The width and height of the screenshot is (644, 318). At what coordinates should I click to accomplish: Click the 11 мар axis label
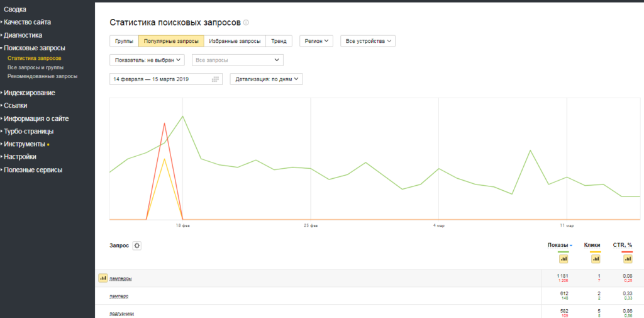click(x=568, y=226)
